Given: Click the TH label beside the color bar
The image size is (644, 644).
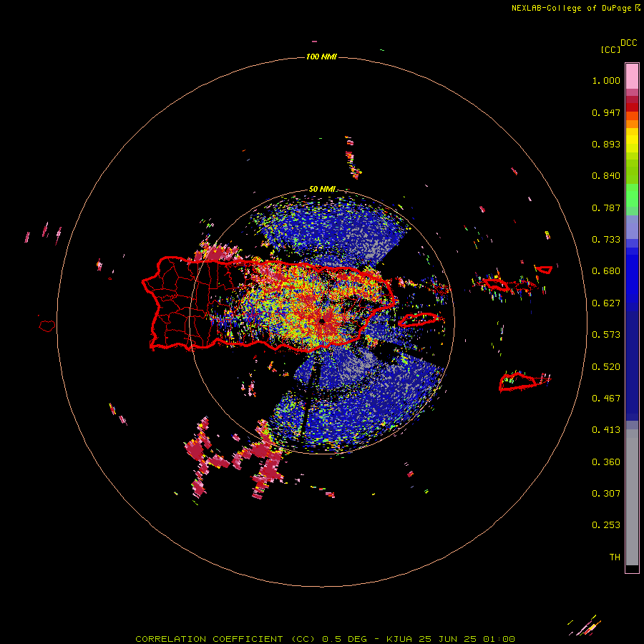Looking at the screenshot, I should point(615,557).
